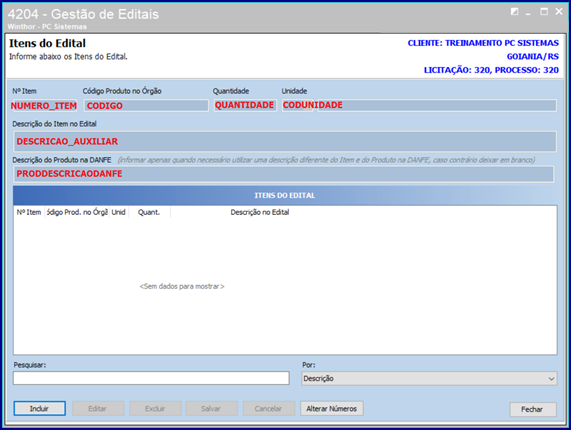This screenshot has height=430, width=571.
Task: Sort by Descrição no Edital column header
Action: click(260, 212)
